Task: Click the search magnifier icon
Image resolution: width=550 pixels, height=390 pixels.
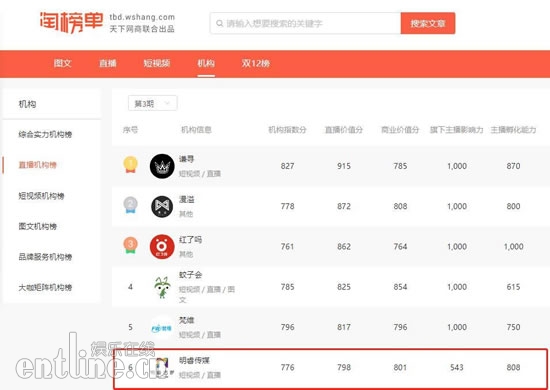Action: pos(220,23)
